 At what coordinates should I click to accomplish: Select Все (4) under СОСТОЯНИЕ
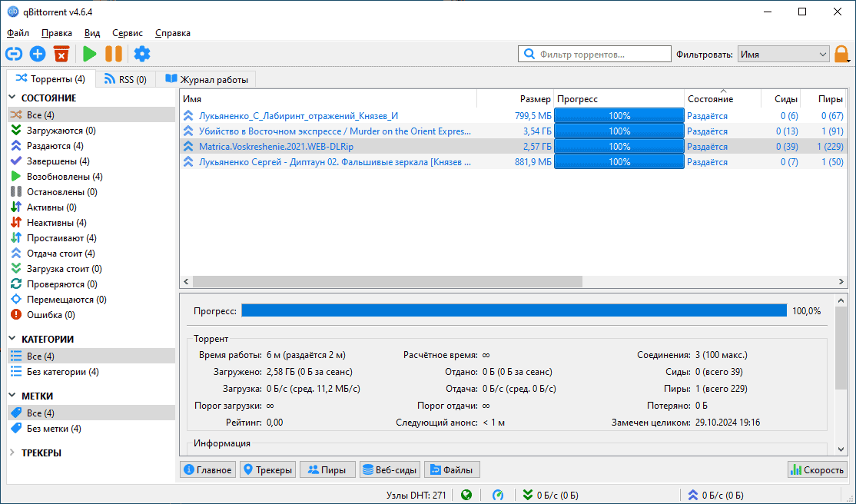pyautogui.click(x=91, y=114)
